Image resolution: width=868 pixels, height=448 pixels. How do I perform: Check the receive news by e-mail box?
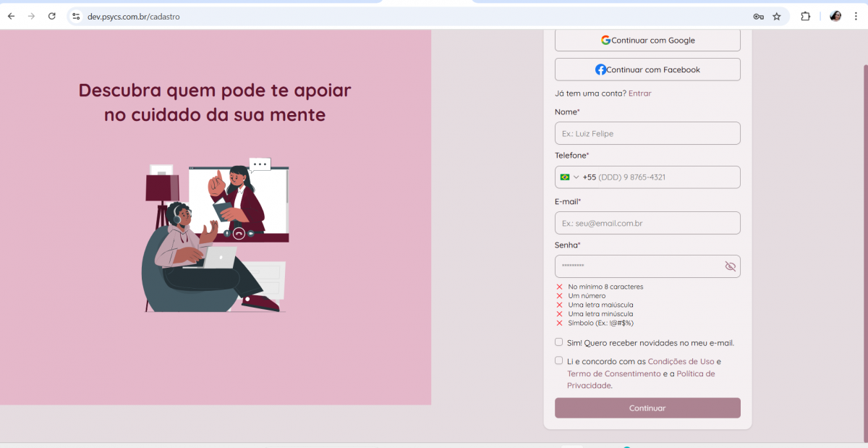(x=559, y=342)
